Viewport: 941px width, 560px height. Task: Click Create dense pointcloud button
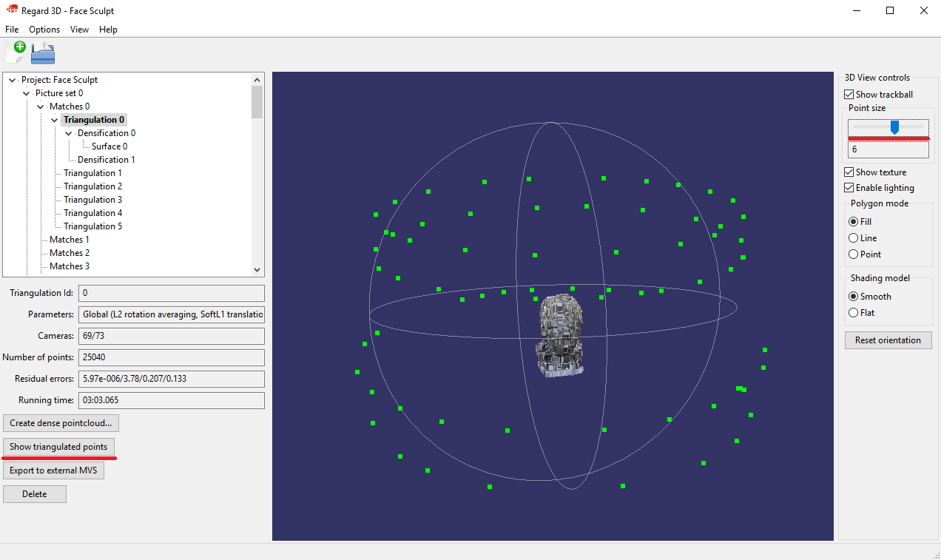coord(61,422)
